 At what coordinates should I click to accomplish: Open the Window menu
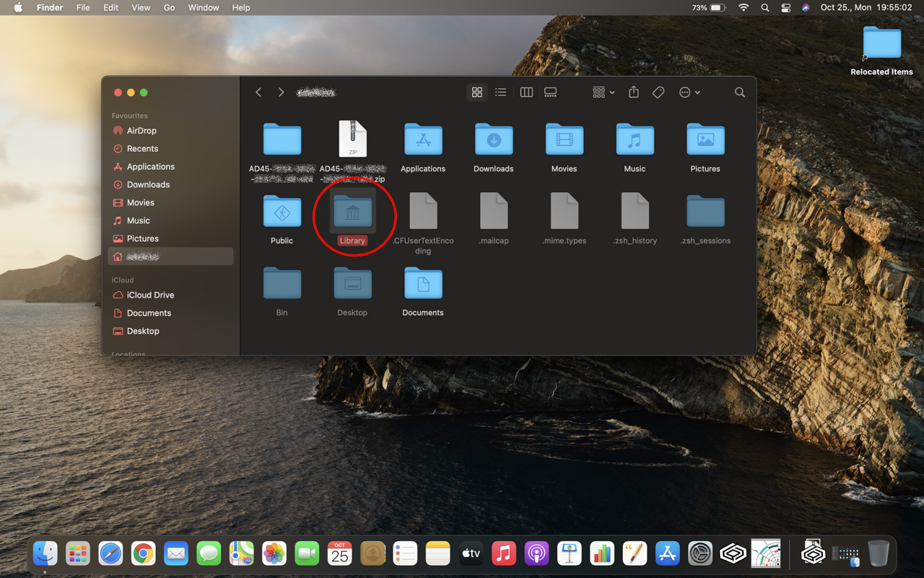(204, 7)
